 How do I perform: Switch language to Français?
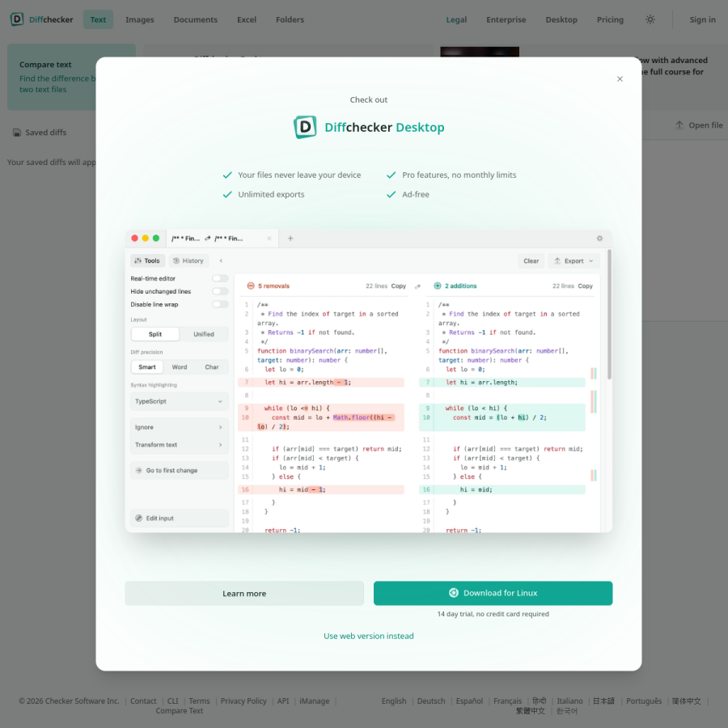click(x=507, y=701)
